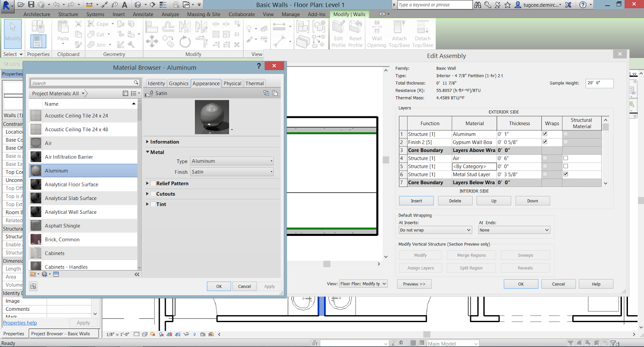Enable the Relief Pattern checkbox
The width and height of the screenshot is (644, 347).
pos(153,183)
